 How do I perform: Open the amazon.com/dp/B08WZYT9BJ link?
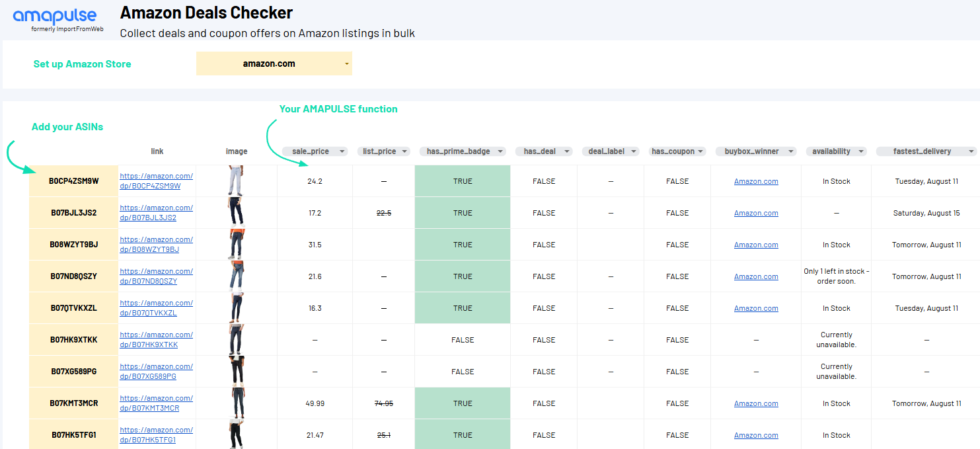(157, 245)
